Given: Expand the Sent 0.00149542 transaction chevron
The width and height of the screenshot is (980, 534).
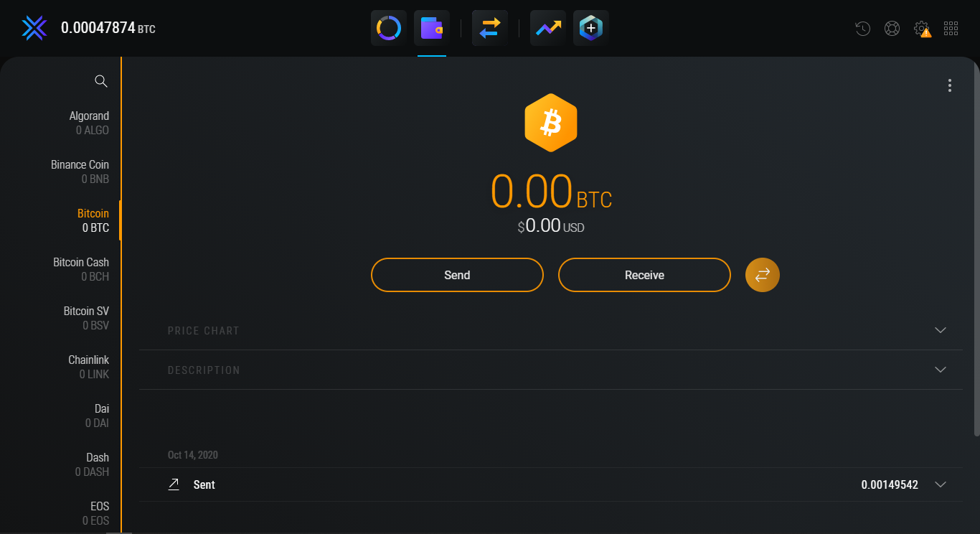Looking at the screenshot, I should (x=941, y=484).
